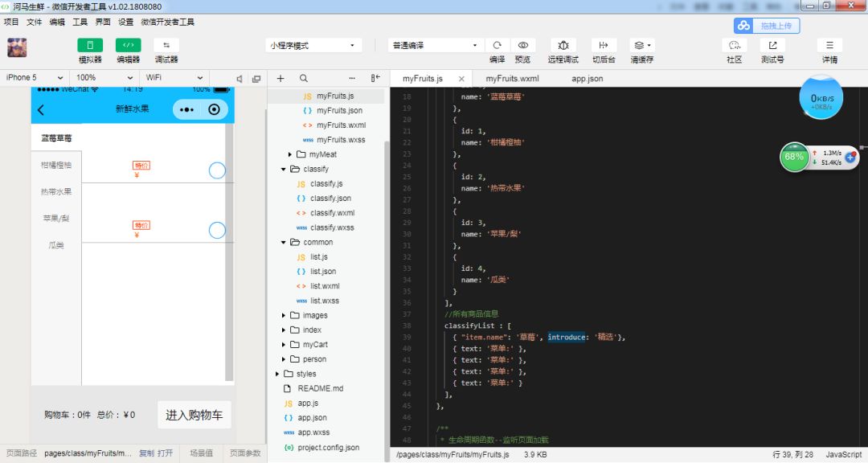Select first product radio circle
Viewport: 868px width, 463px height.
217,170
